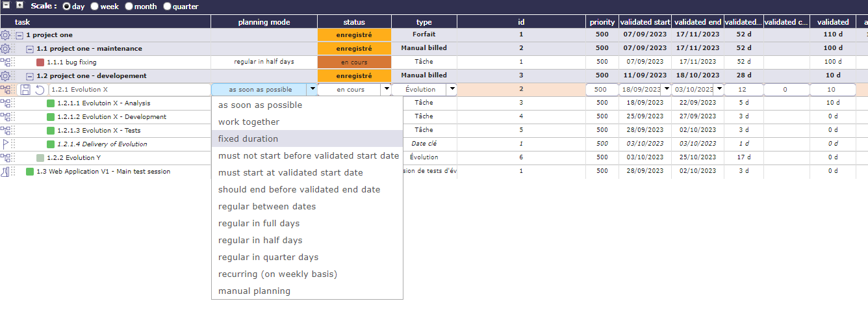Click green square of Evolution X - Tests
This screenshot has width=868, height=329.
tap(51, 131)
